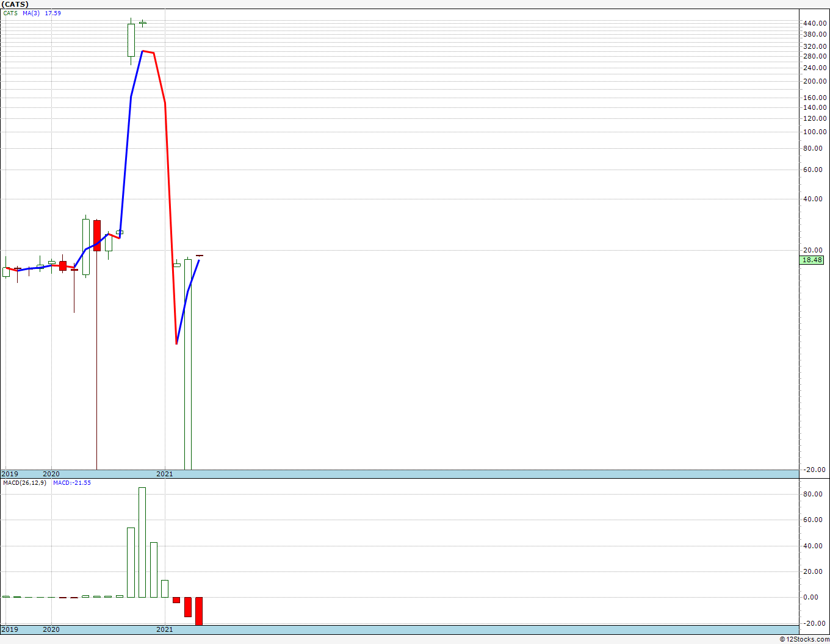Screen dimensions: 830x644
Task: Click the MACD:-21.55 value label
Action: 72,482
